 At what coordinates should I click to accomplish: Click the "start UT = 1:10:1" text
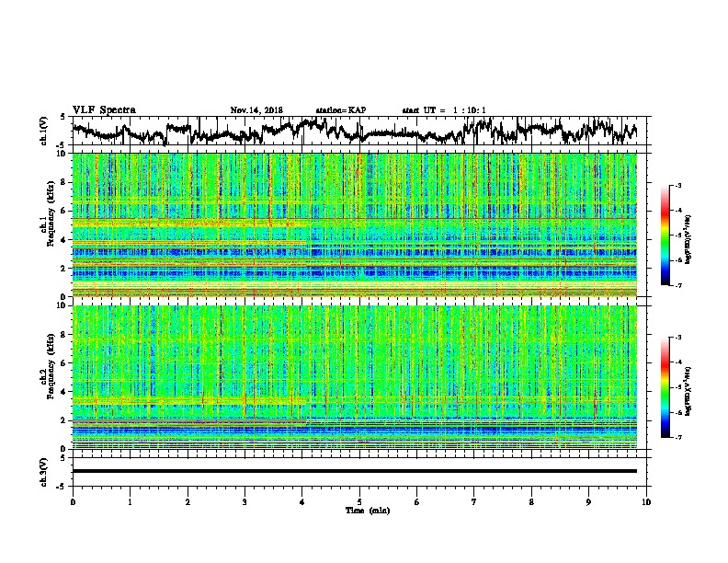[x=444, y=110]
